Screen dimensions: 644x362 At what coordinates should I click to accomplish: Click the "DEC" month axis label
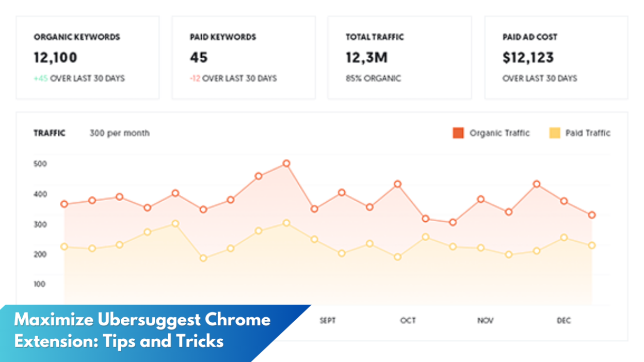(x=564, y=321)
